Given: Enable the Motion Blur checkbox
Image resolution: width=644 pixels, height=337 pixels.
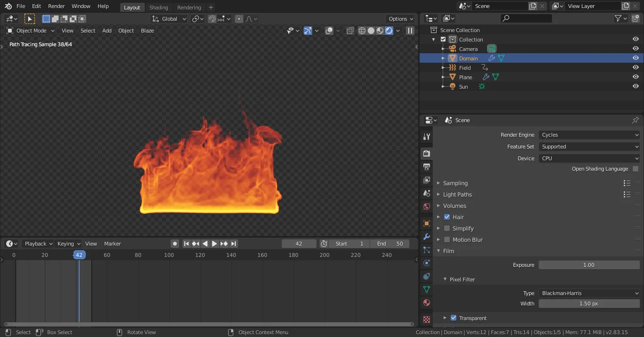Looking at the screenshot, I should (446, 239).
